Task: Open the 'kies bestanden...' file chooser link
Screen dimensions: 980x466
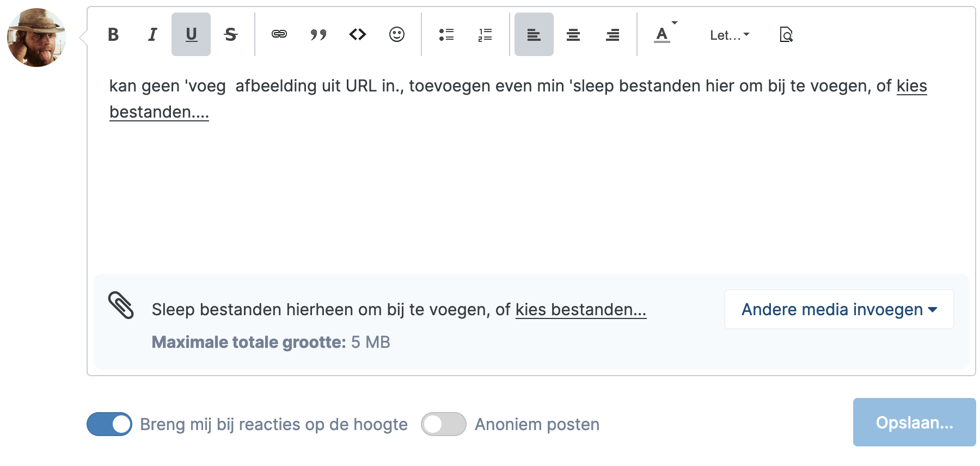Action: coord(581,309)
